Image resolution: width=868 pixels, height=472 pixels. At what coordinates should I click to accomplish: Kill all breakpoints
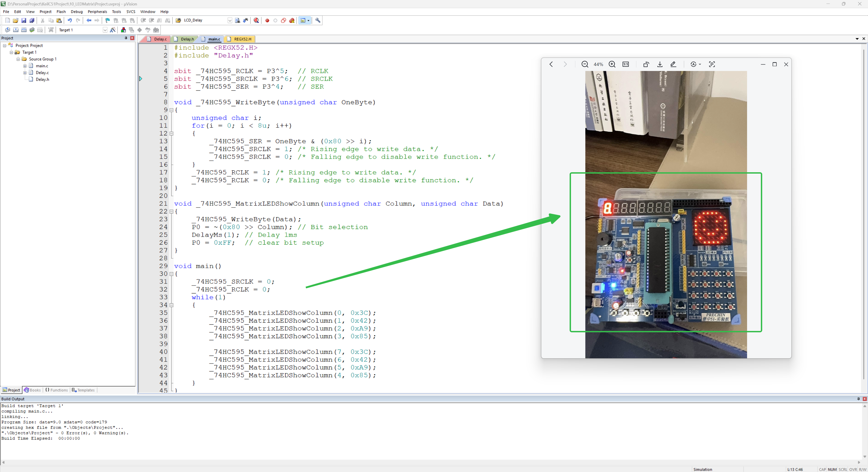(292, 21)
